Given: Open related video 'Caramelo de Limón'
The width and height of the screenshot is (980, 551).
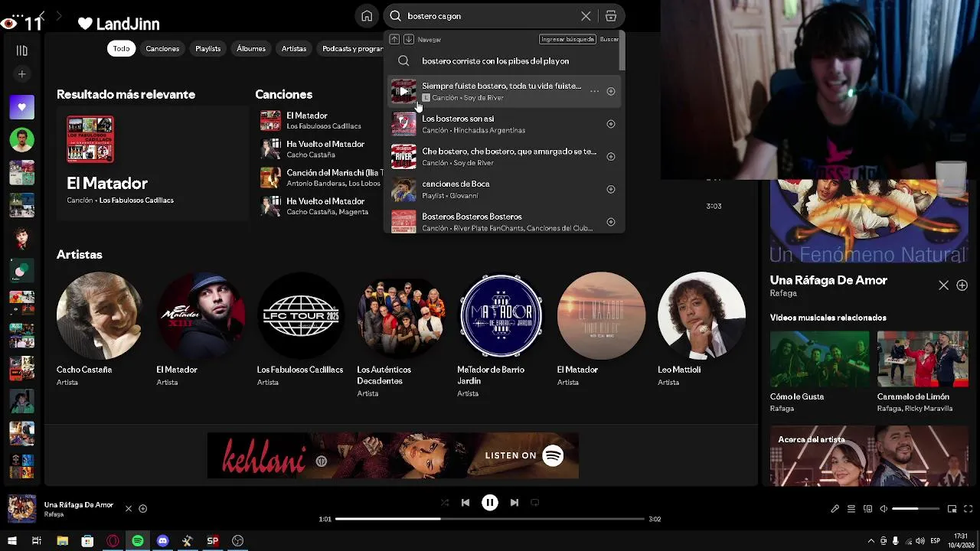Looking at the screenshot, I should [923, 371].
